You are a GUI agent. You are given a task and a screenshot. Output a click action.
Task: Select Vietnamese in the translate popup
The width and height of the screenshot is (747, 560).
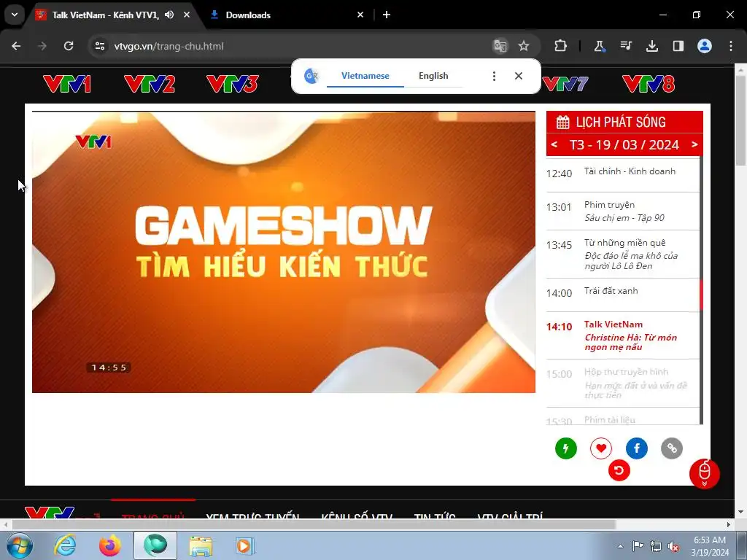pyautogui.click(x=365, y=76)
